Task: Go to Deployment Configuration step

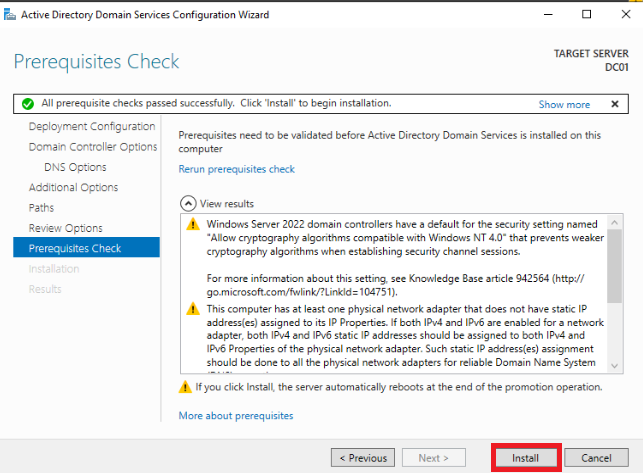Action: coord(92,126)
